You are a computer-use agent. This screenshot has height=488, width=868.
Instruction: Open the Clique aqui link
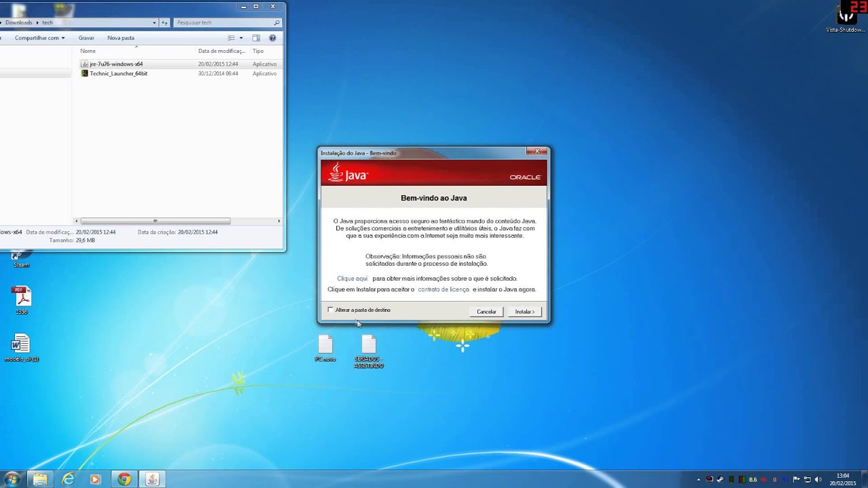(352, 279)
